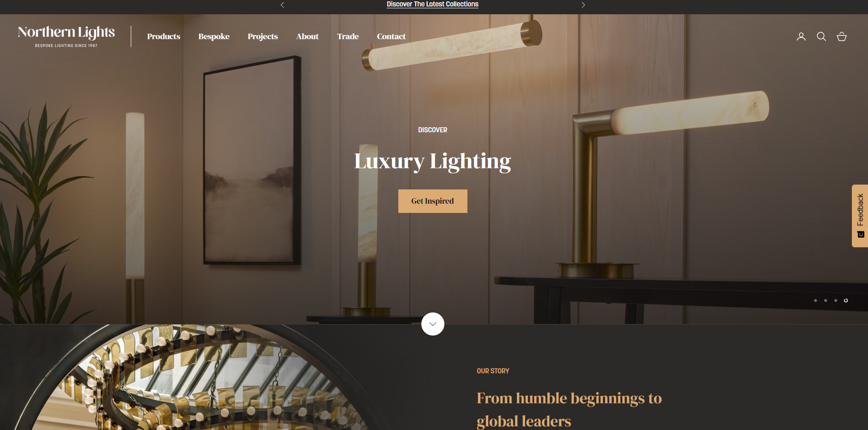Expand the About menu
Image resolution: width=868 pixels, height=430 pixels.
pyautogui.click(x=307, y=36)
